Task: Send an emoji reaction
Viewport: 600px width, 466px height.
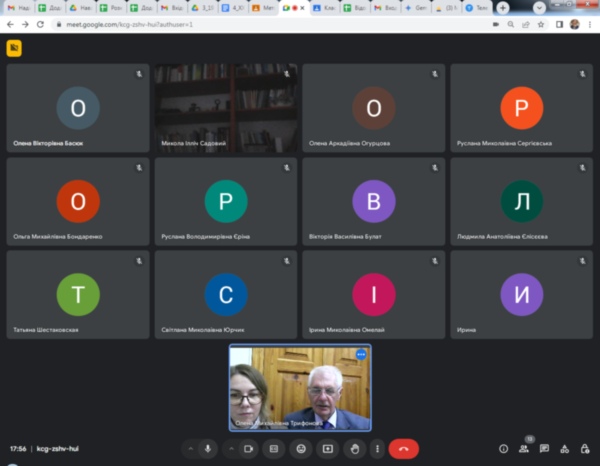Action: click(x=299, y=449)
